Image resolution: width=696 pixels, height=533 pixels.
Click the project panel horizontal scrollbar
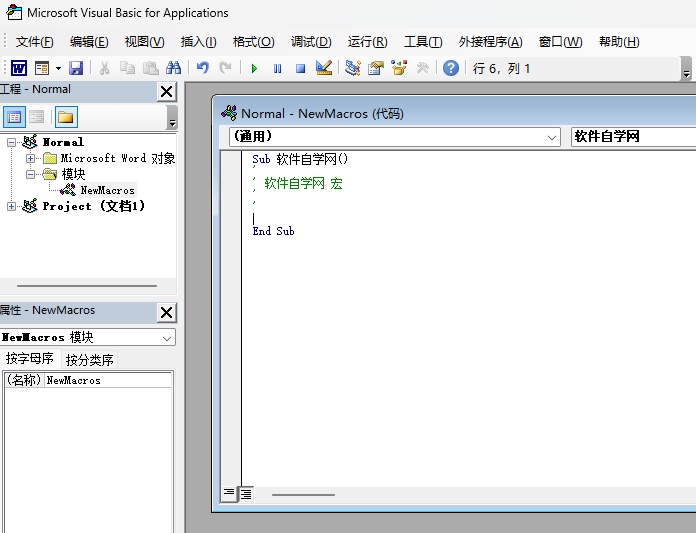(x=87, y=286)
